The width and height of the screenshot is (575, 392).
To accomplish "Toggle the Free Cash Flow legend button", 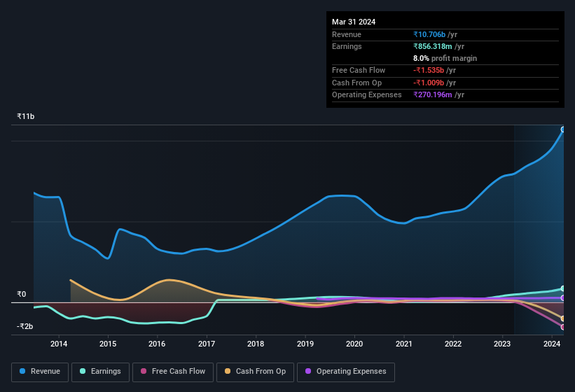I will point(173,372).
